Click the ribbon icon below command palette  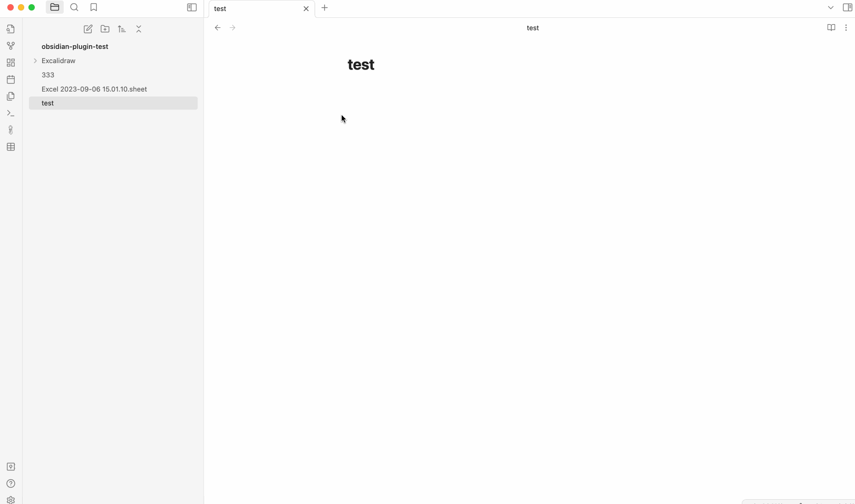click(11, 130)
